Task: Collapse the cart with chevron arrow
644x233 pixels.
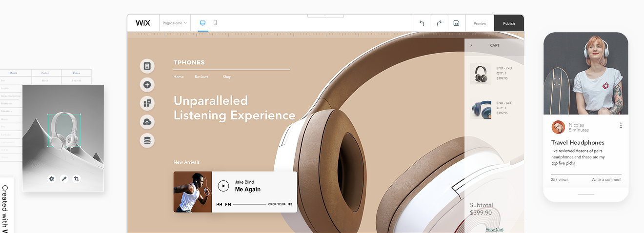Action: point(471,45)
